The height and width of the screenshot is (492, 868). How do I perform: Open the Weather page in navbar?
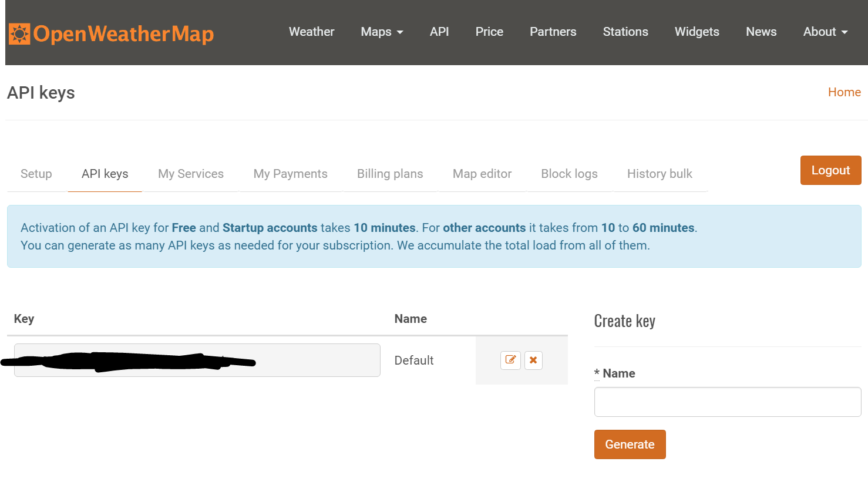point(311,32)
